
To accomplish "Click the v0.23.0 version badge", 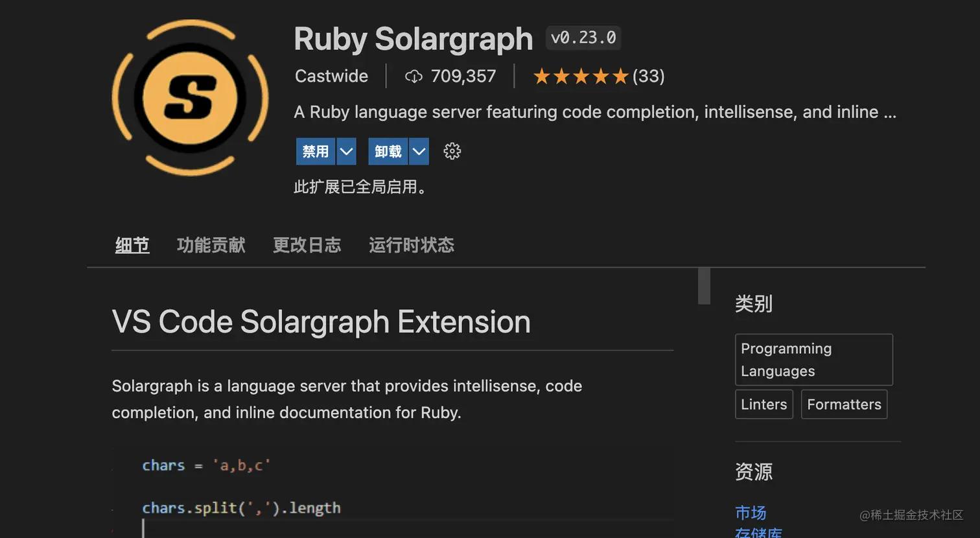I will click(583, 38).
